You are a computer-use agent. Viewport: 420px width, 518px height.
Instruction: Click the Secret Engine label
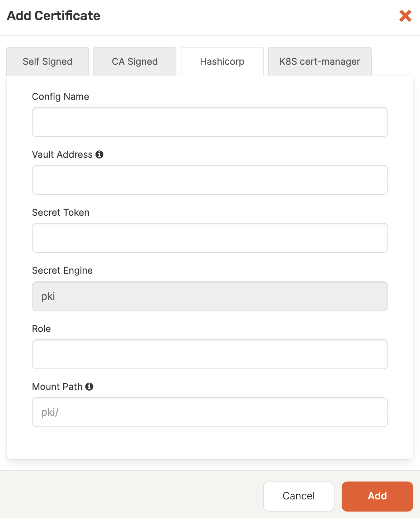point(62,270)
